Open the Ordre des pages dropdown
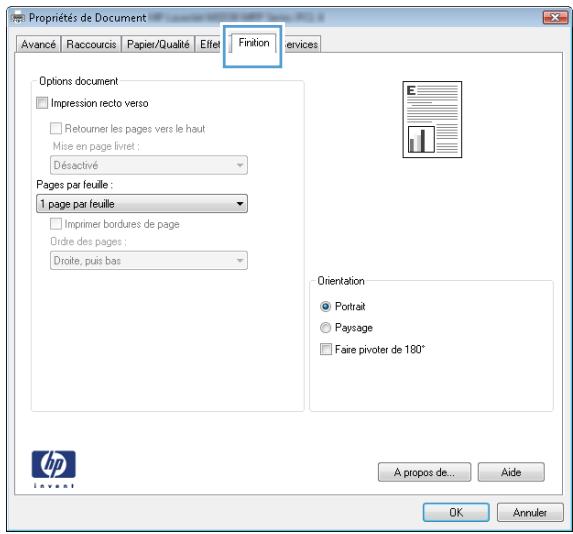 [149, 260]
